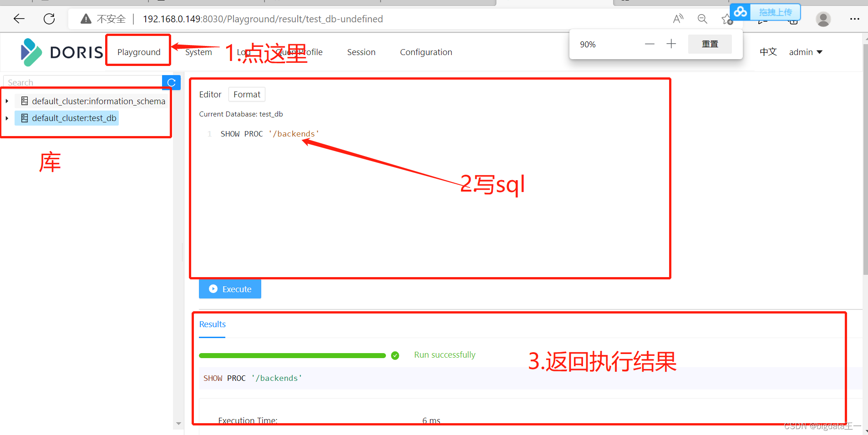The width and height of the screenshot is (868, 435).
Task: Open the read aloud icon in address bar
Action: [678, 19]
